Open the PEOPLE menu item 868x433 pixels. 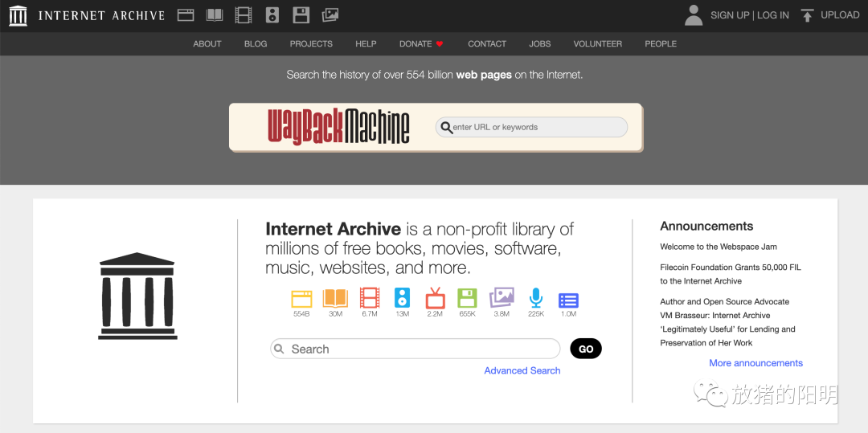661,43
